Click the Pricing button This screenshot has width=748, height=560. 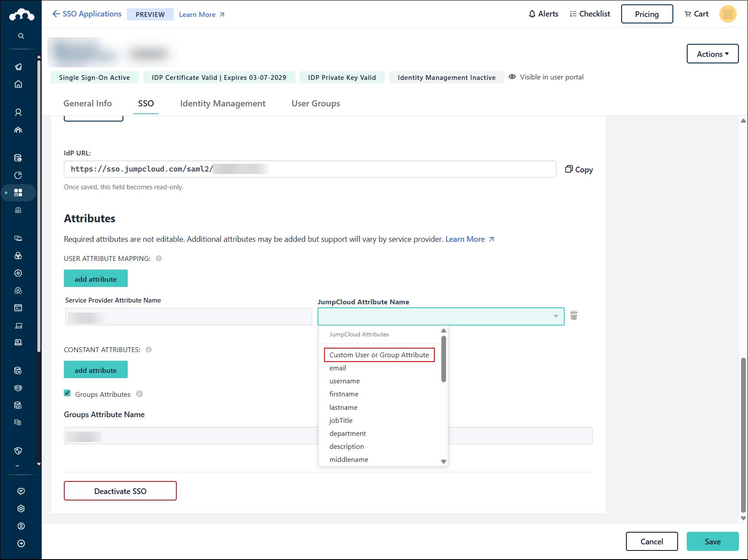[647, 14]
